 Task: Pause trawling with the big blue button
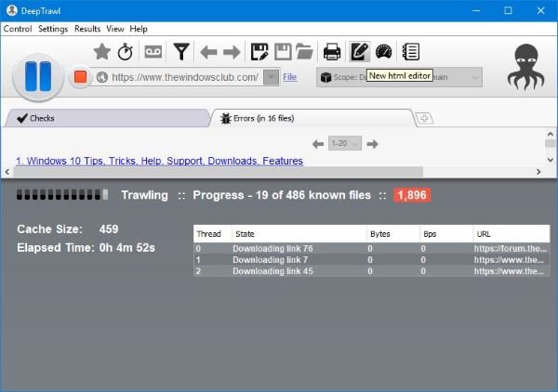(x=38, y=76)
